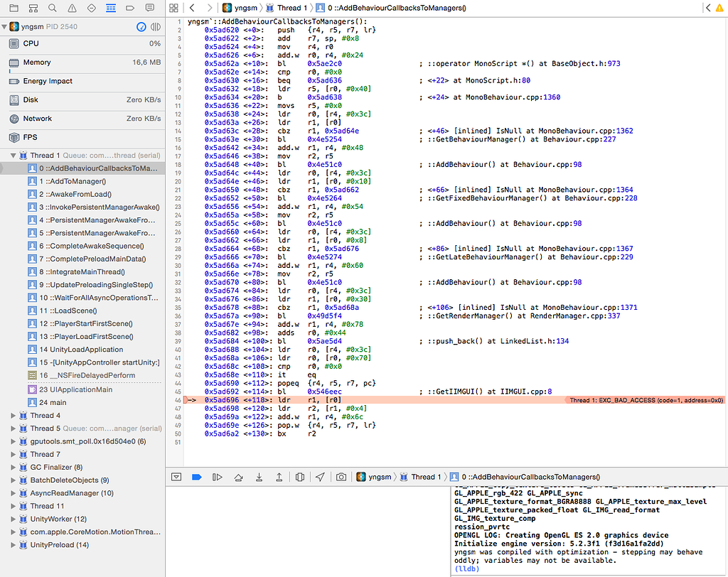Screen dimensions: 728x577
Task: Click the Step Out debug icon
Action: pos(279,477)
